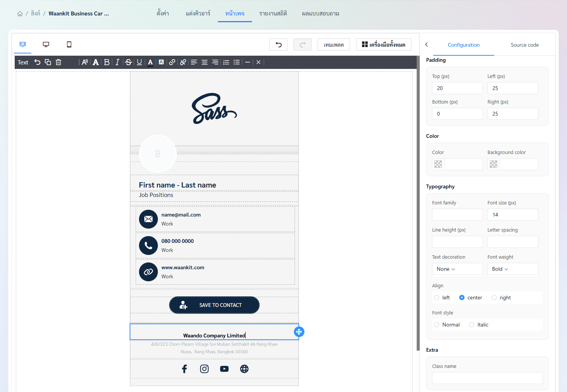Open the หน้าเพจ tab
Screen dimensions: 567x392
click(235, 14)
